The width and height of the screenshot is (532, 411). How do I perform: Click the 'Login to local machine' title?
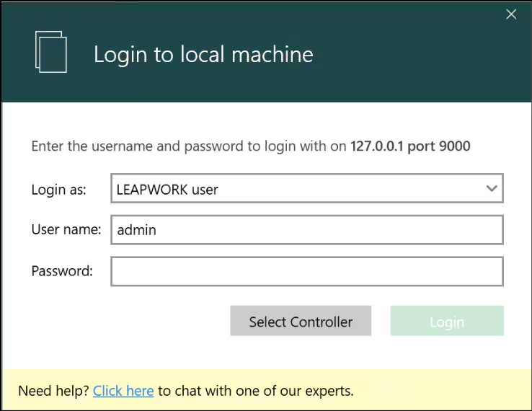point(203,55)
